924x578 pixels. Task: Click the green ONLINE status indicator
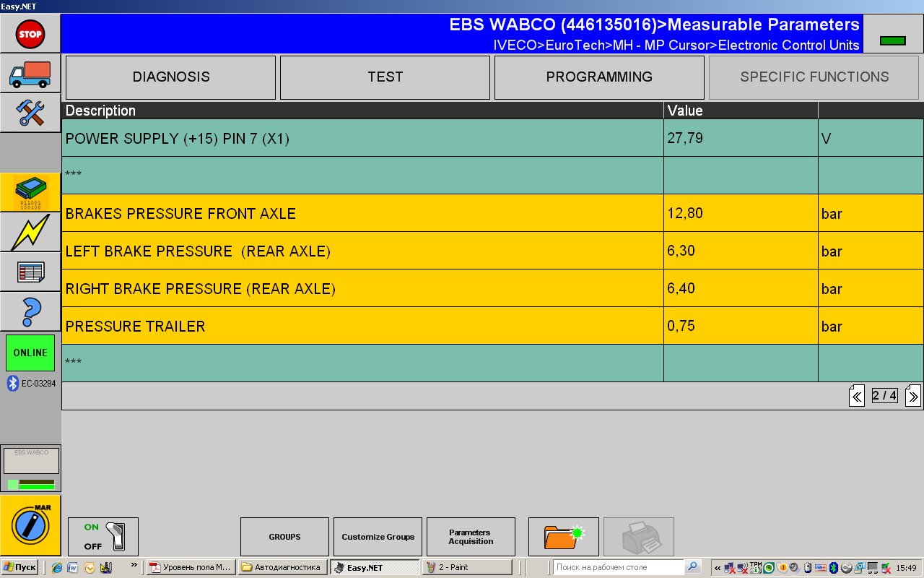tap(30, 353)
